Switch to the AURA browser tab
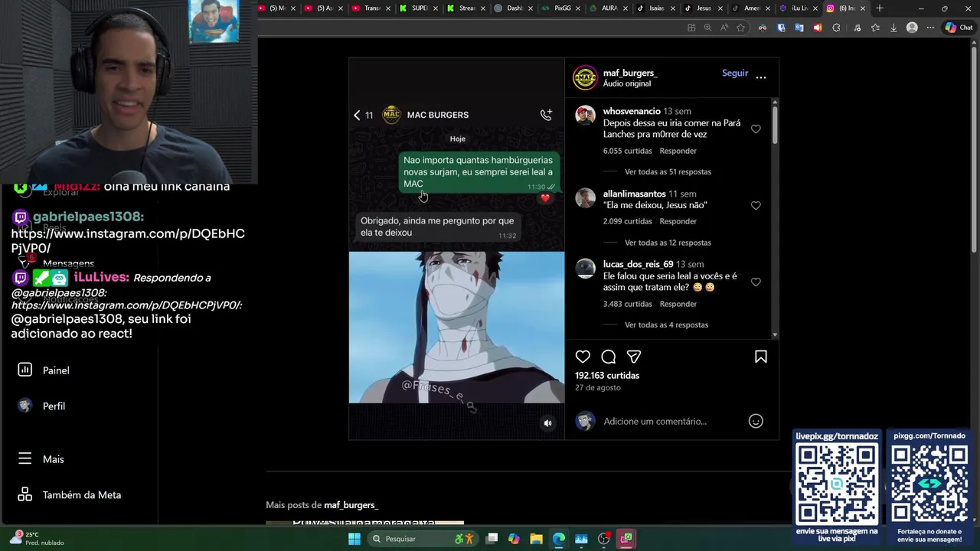The width and height of the screenshot is (980, 551). tap(609, 8)
